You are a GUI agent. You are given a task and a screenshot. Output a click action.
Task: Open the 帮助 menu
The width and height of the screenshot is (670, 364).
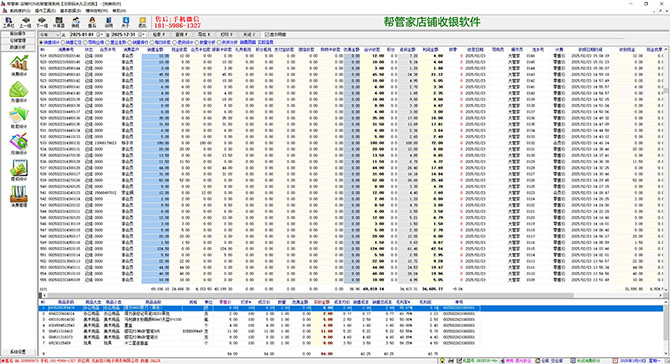click(119, 10)
